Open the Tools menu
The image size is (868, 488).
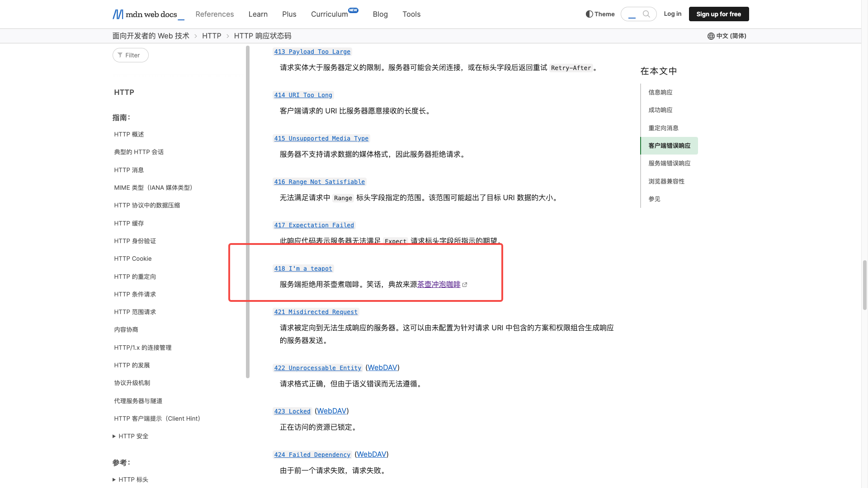411,14
